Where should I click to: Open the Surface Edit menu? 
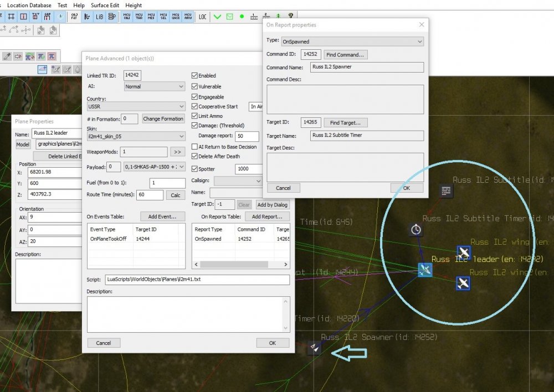tap(106, 5)
